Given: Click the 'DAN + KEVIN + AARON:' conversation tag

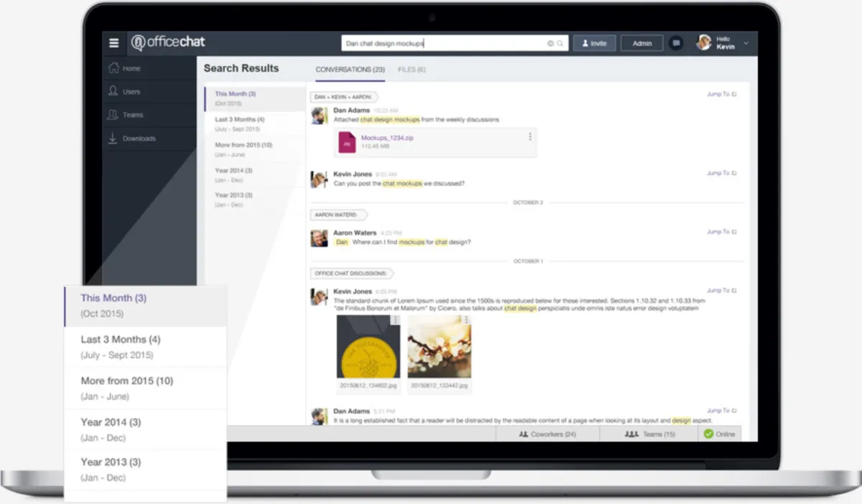Looking at the screenshot, I should point(344,97).
